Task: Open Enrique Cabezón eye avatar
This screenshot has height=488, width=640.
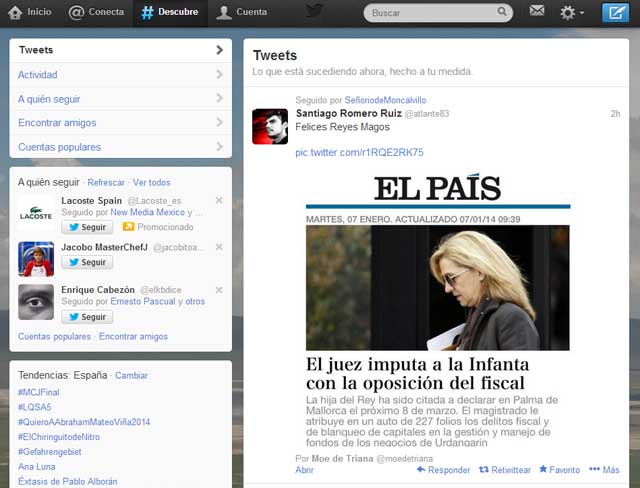Action: (36, 302)
